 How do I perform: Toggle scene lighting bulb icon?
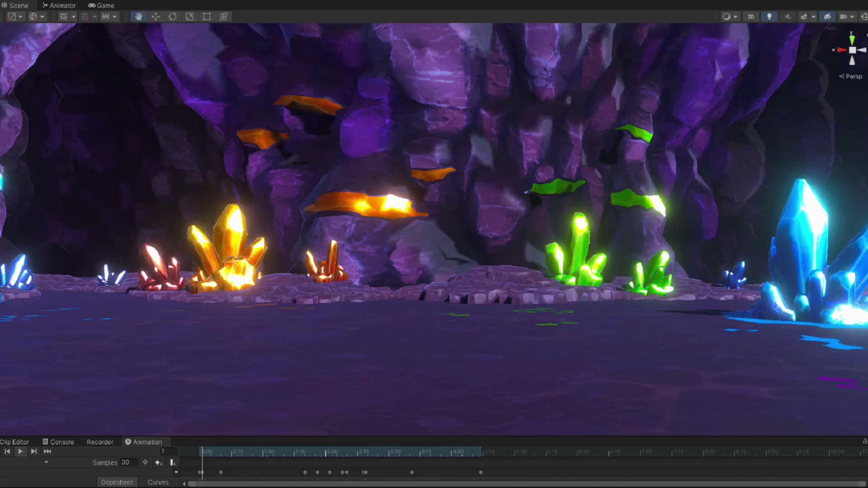coord(769,17)
